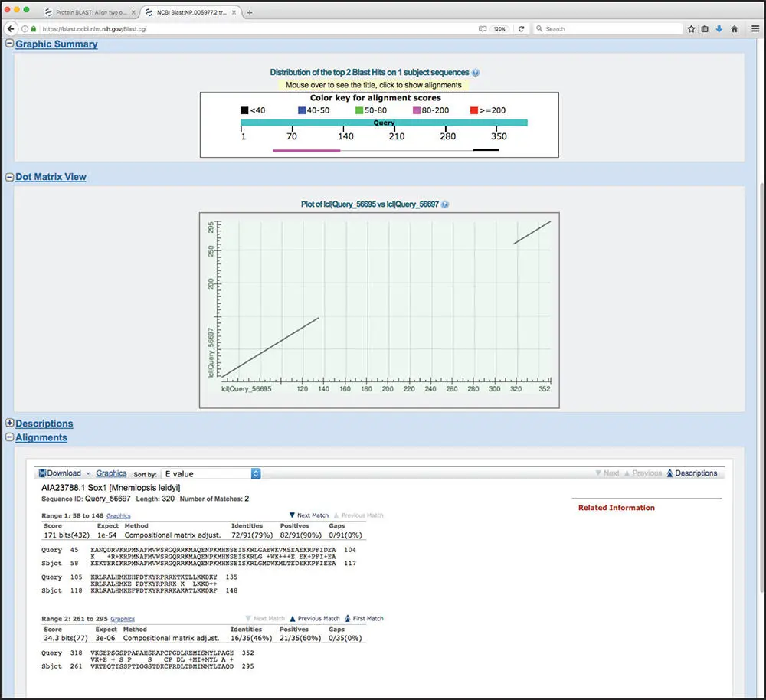This screenshot has width=766, height=700.
Task: Click the Alignments heading link
Action: (x=41, y=437)
